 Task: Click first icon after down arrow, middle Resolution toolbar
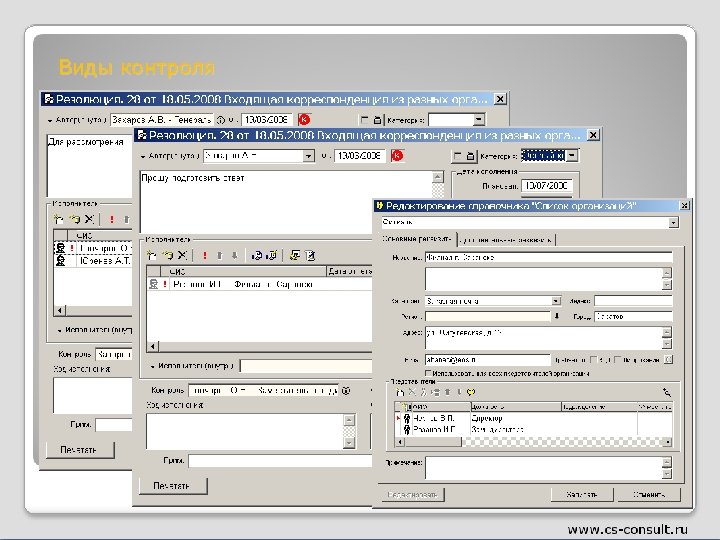tap(257, 255)
